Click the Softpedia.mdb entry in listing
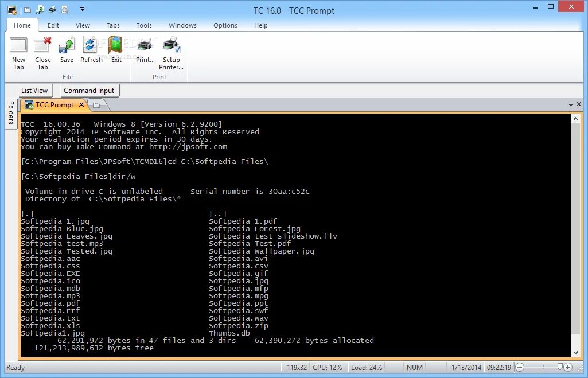 pos(50,289)
